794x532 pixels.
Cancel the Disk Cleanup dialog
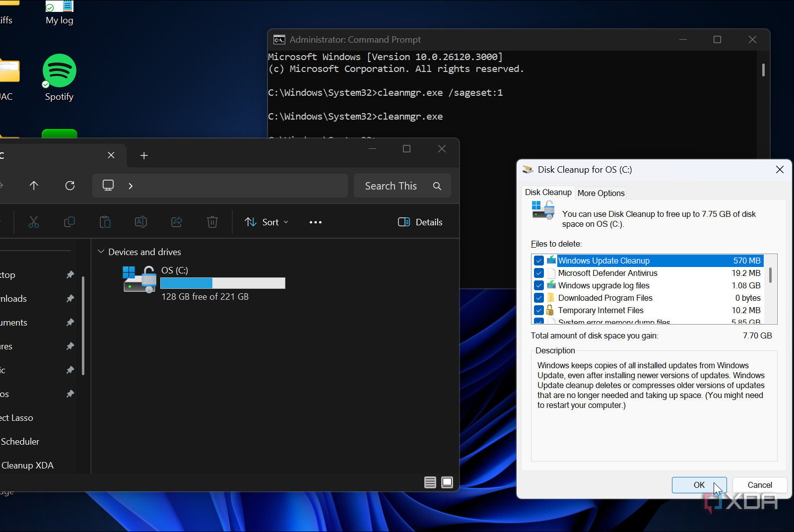[759, 485]
